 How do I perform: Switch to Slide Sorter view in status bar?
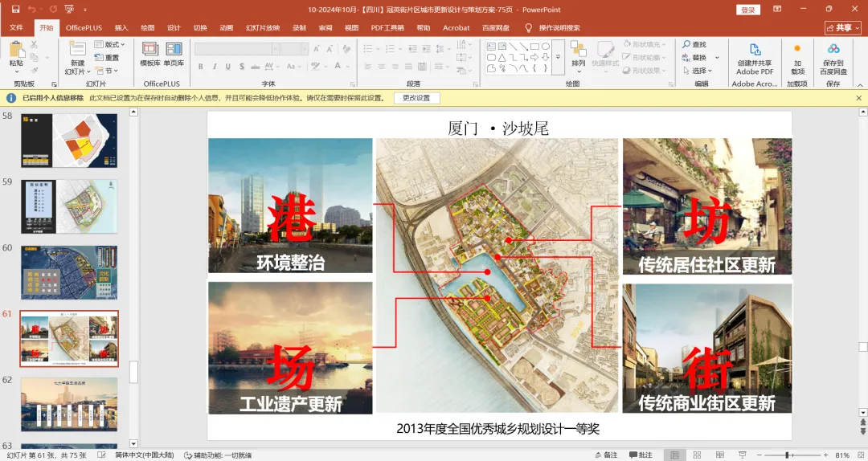(697, 455)
